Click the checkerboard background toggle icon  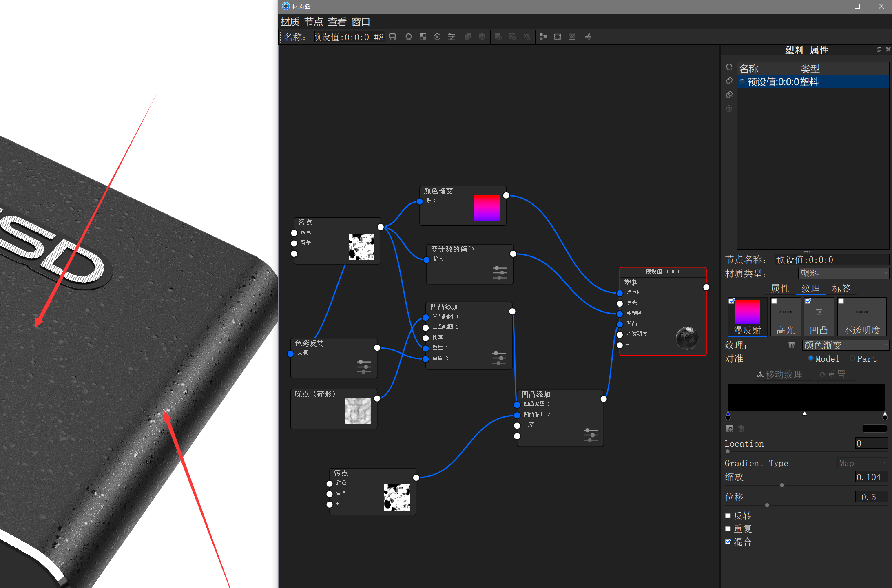pyautogui.click(x=423, y=37)
